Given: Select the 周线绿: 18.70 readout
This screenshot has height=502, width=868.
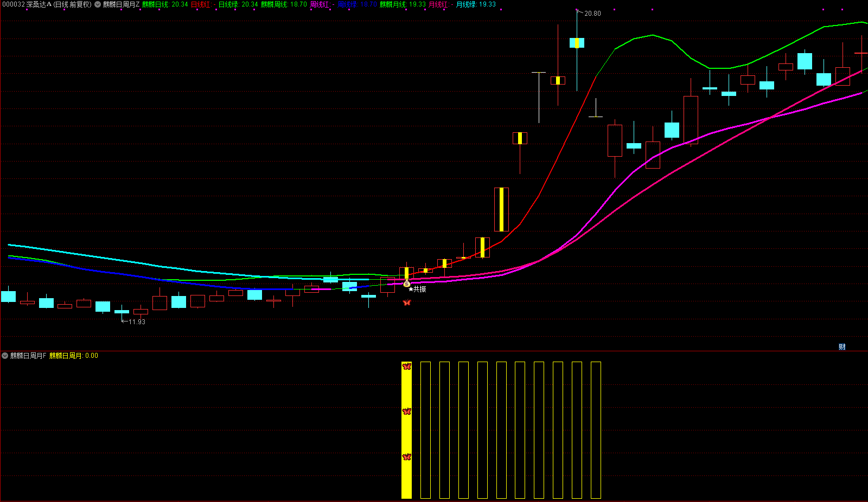Looking at the screenshot, I should (x=357, y=4).
